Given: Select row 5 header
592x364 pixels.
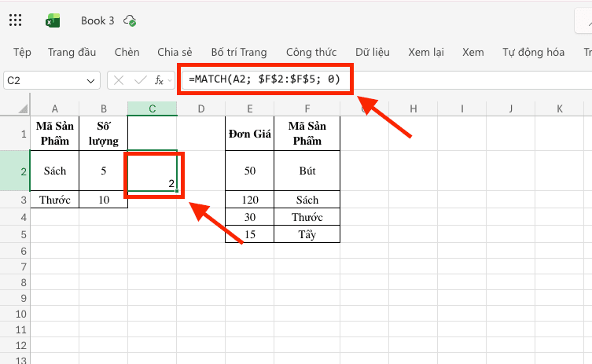Looking at the screenshot, I should coord(15,234).
